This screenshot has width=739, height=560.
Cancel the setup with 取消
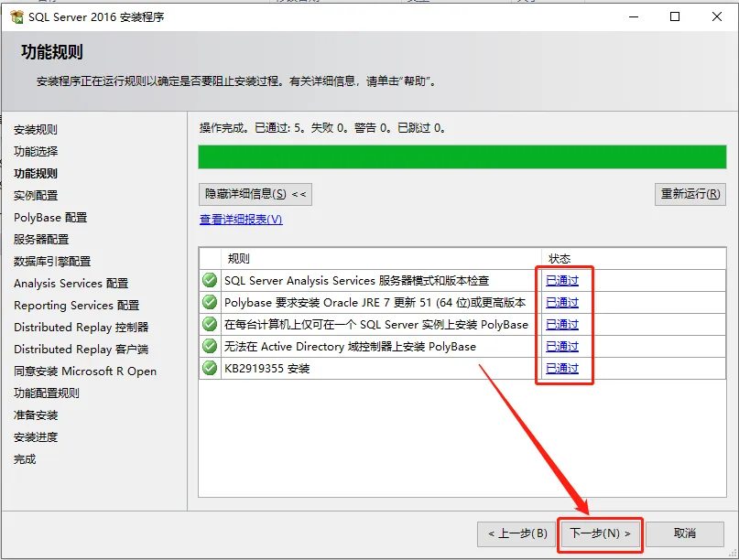click(x=684, y=533)
